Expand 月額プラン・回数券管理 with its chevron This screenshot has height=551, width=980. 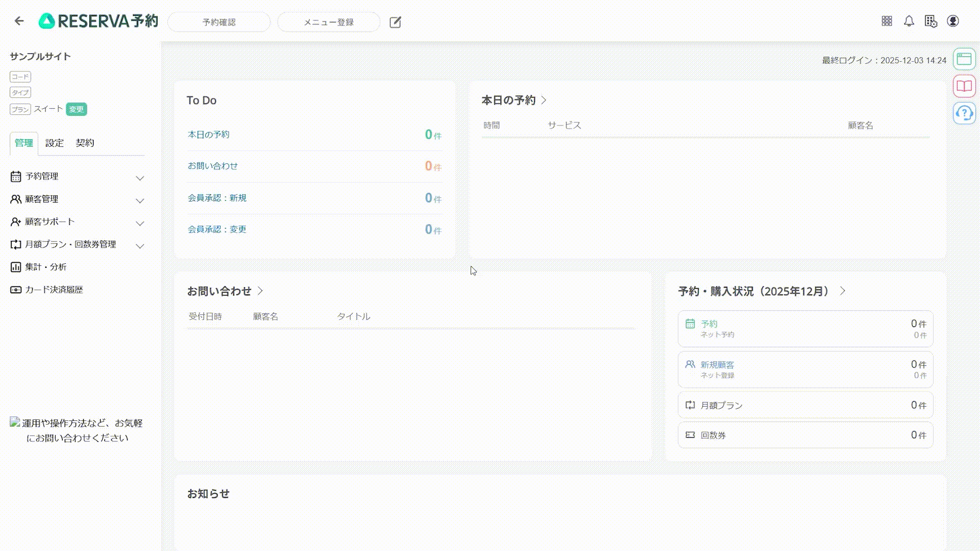click(x=140, y=246)
